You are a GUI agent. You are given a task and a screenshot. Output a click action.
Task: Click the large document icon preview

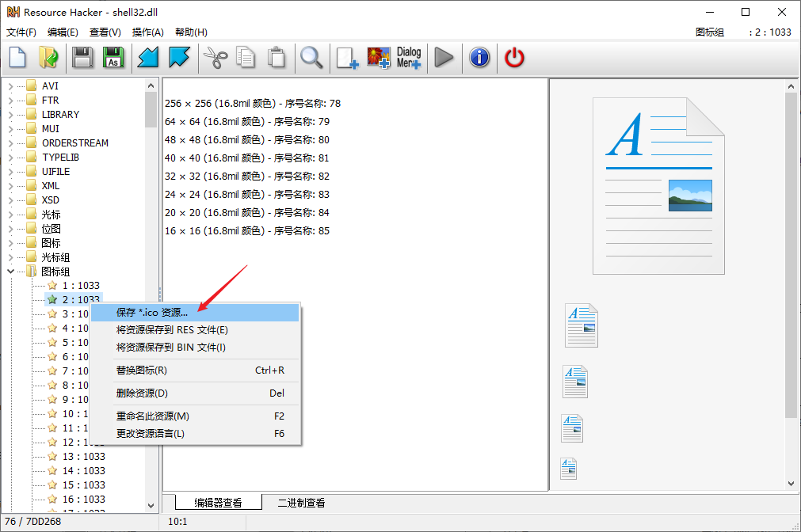[x=658, y=186]
